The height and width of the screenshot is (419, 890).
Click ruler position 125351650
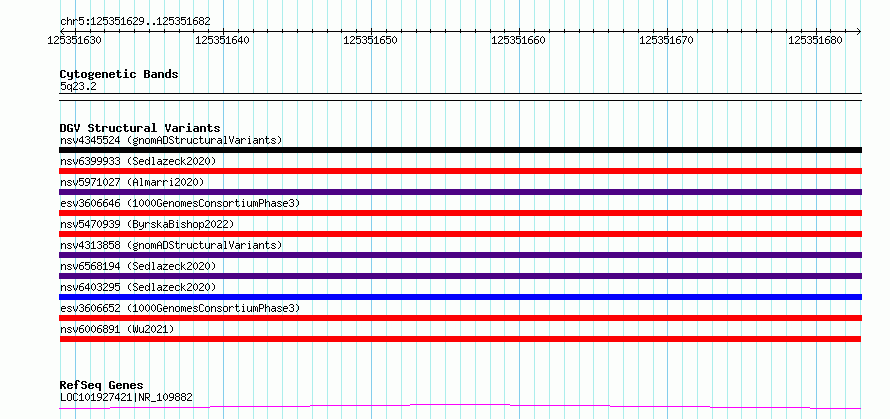tap(371, 40)
